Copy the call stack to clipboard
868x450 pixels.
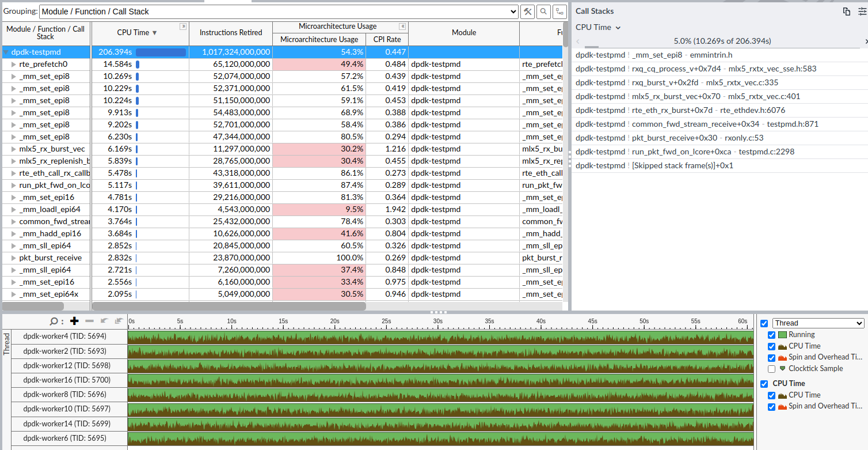pos(847,11)
